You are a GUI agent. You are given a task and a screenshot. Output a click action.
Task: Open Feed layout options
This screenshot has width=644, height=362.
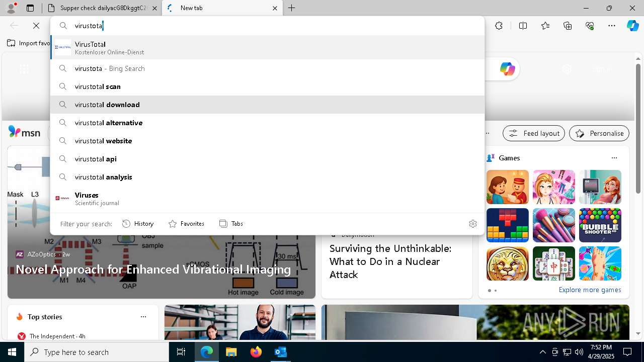pos(534,133)
